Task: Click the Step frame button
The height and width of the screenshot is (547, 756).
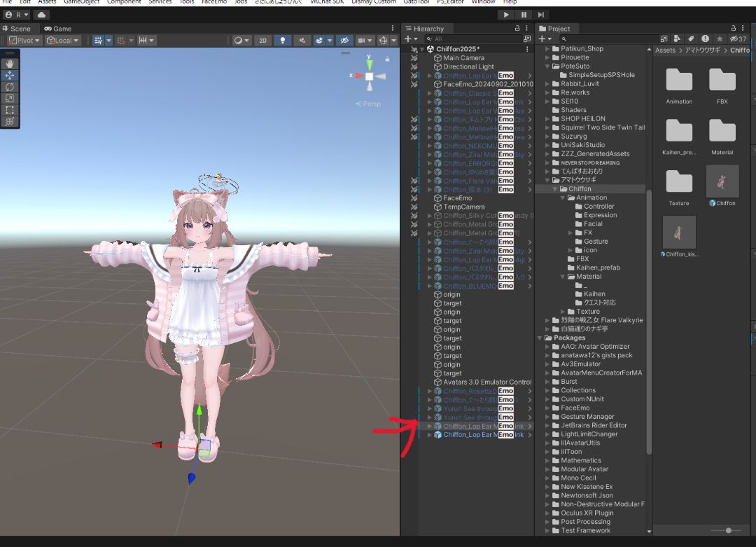Action: coord(541,15)
